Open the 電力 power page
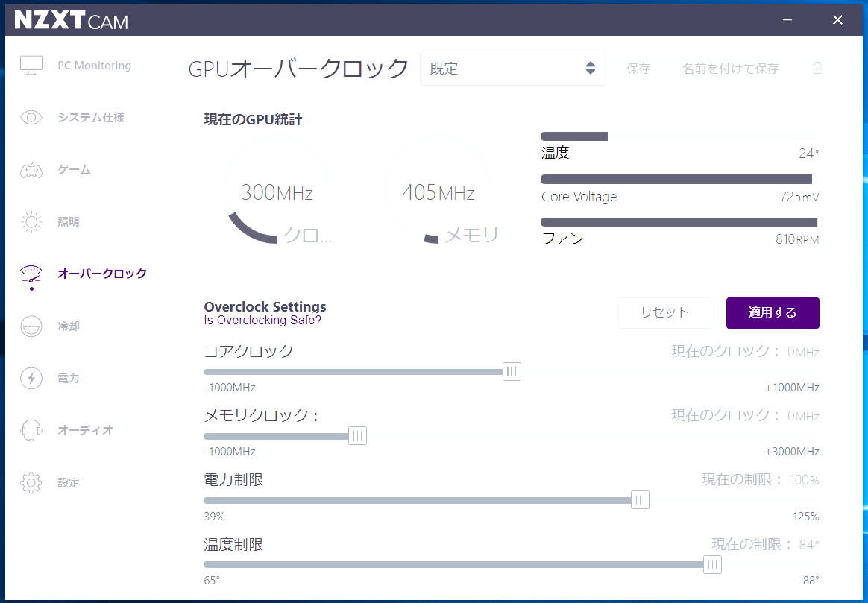This screenshot has height=603, width=868. coord(69,379)
